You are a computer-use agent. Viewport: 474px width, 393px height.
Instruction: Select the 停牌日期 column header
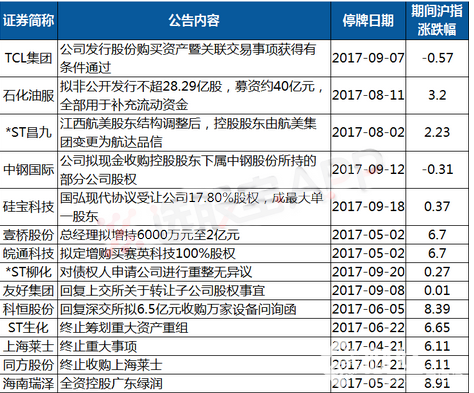(x=368, y=20)
